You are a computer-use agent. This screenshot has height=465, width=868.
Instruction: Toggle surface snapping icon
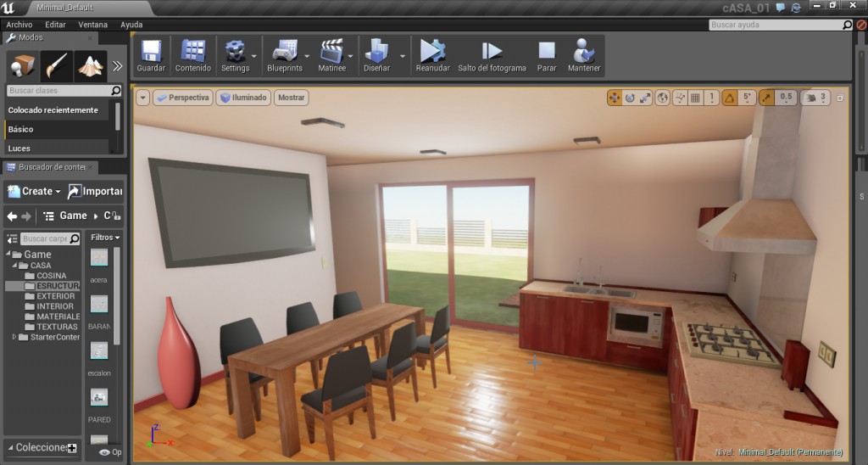pos(679,98)
